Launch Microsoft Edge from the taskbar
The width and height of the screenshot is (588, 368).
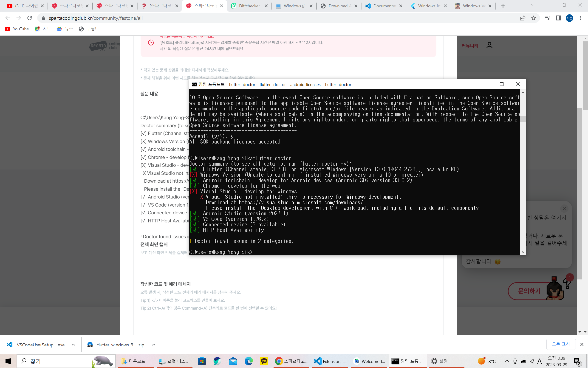(x=249, y=361)
